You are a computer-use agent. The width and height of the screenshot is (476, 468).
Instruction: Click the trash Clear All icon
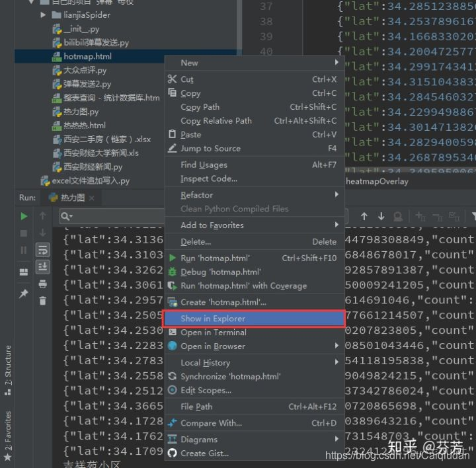[42, 301]
